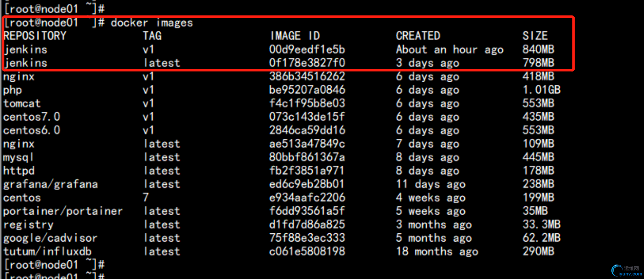Click the IMAGE ID column header
644x279 pixels.
[295, 36]
